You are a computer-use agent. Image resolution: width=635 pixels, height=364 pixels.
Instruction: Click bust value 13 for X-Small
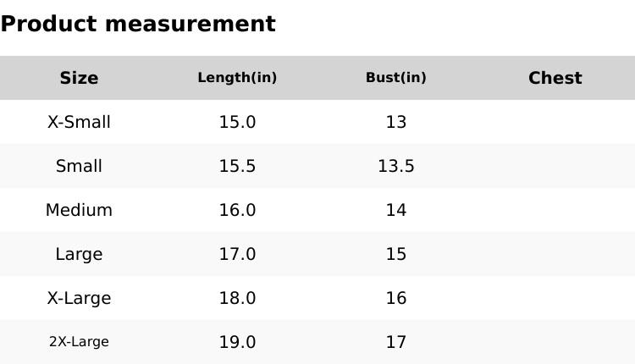[395, 122]
